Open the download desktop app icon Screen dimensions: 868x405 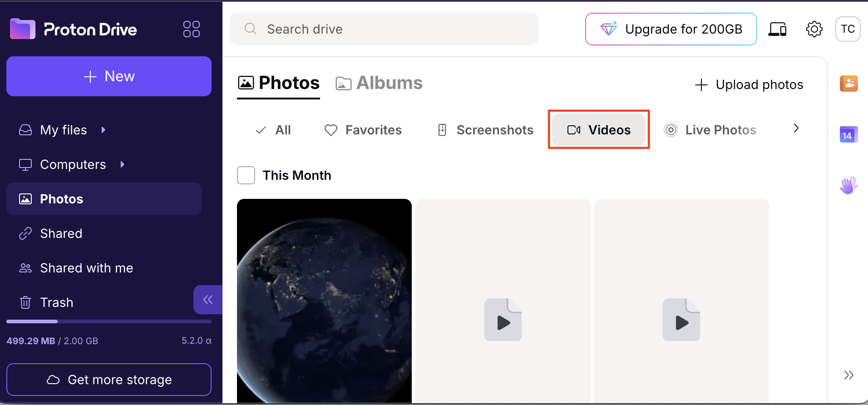pyautogui.click(x=777, y=29)
